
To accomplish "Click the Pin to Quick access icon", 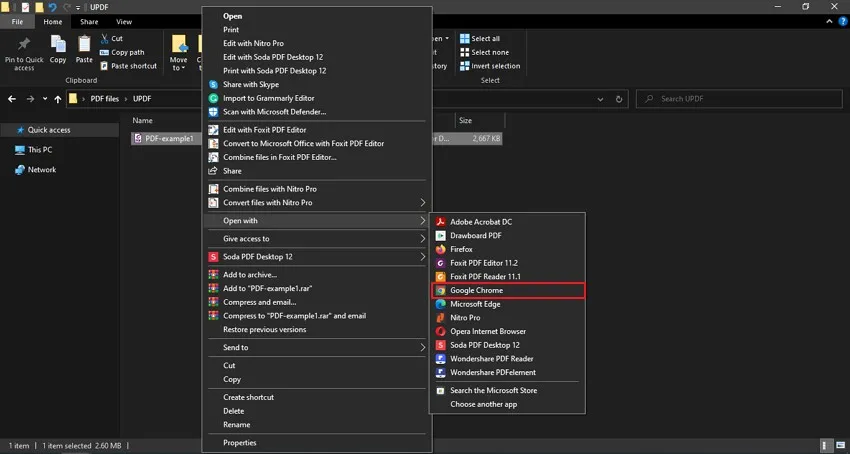I will 24,44.
